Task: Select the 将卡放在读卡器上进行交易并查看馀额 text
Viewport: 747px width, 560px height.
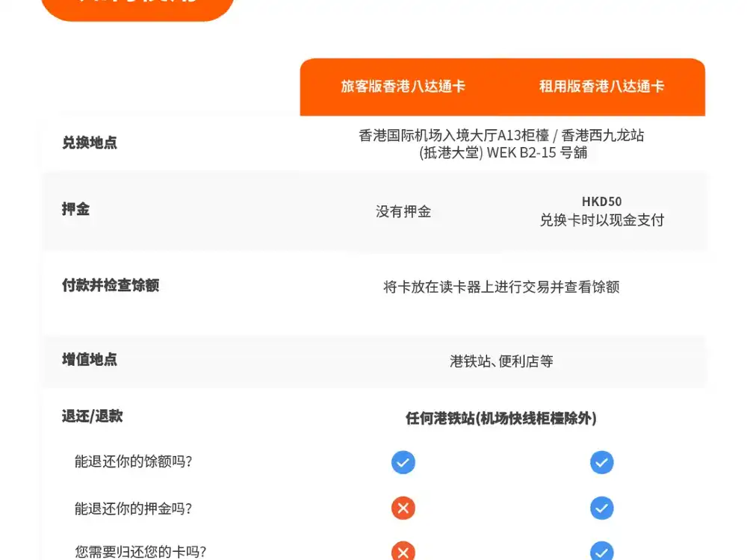Action: coord(502,287)
